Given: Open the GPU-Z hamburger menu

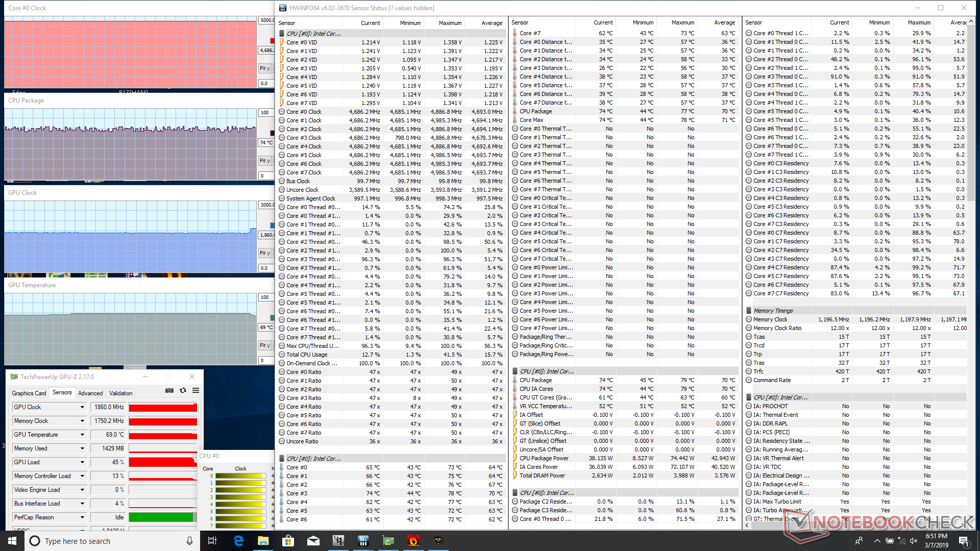Looking at the screenshot, I should pyautogui.click(x=195, y=390).
